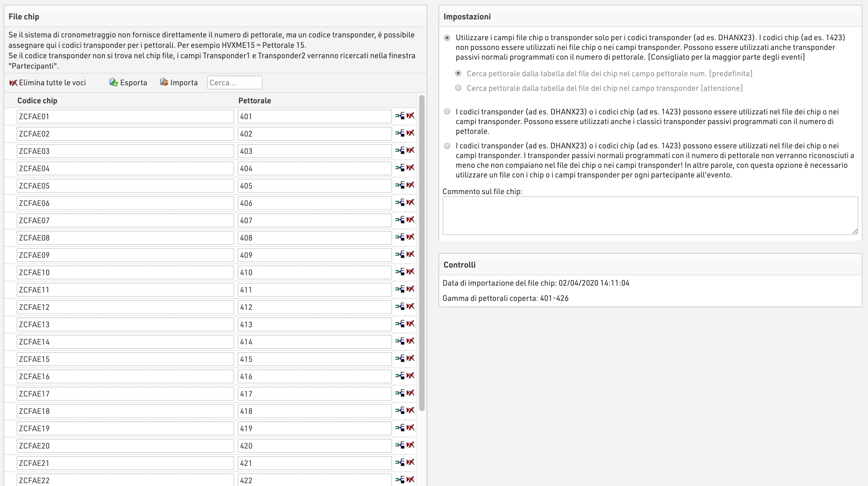
Task: Click the insert-row icon next to pettorale 401
Action: (400, 116)
